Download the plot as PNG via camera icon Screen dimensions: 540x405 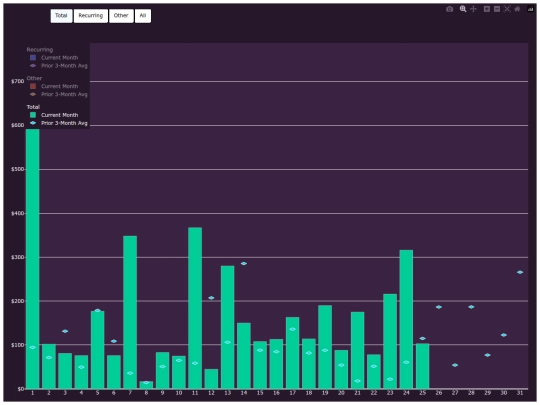click(x=449, y=9)
